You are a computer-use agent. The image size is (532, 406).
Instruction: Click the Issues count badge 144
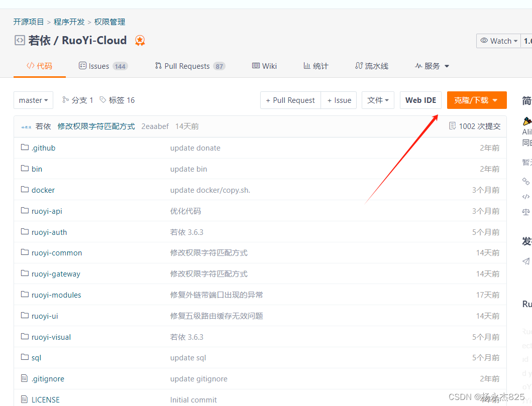[x=120, y=66]
